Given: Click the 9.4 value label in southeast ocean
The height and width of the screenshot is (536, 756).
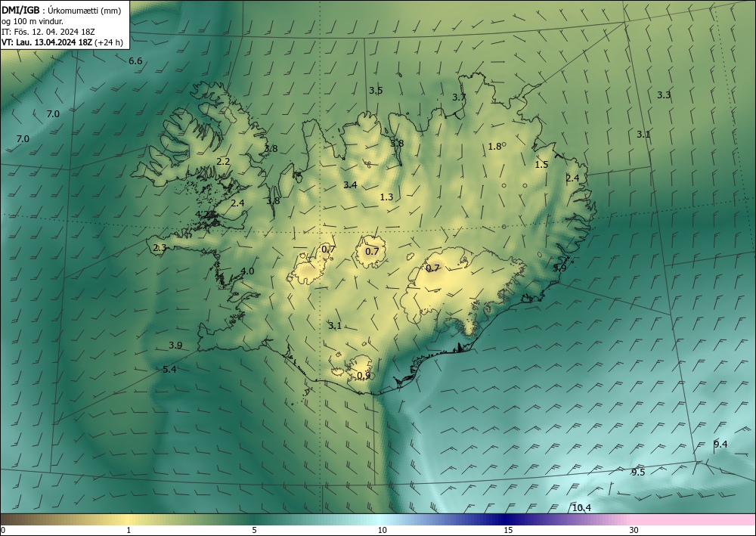Looking at the screenshot, I should (x=720, y=445).
